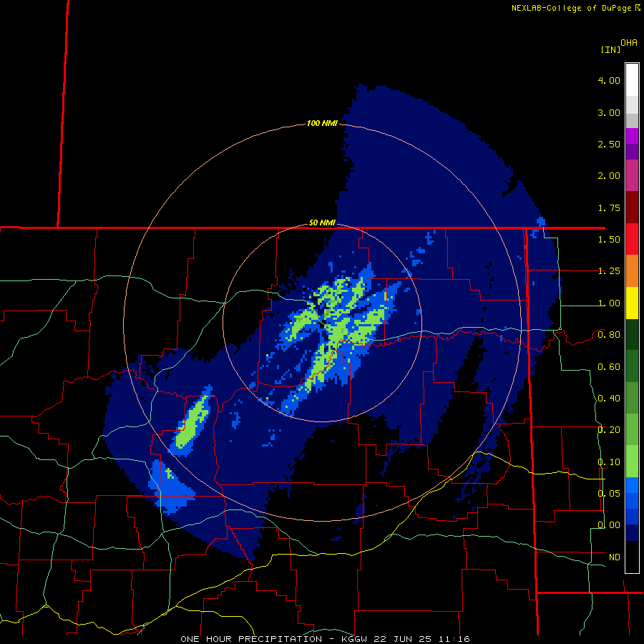Pick the bright red legend swatch
Image resolution: width=644 pixels, height=644 pixels.
pyautogui.click(x=632, y=239)
